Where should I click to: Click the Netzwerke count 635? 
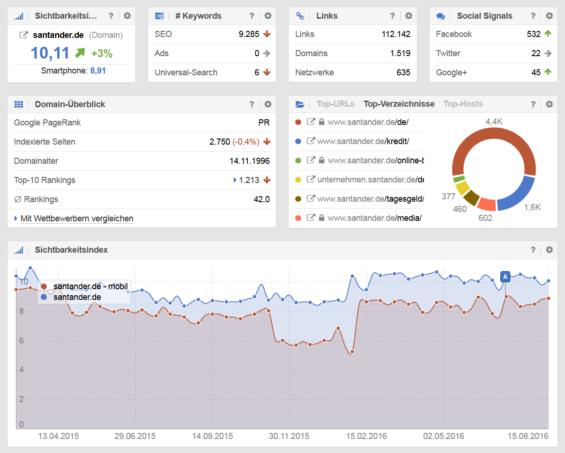[x=403, y=72]
